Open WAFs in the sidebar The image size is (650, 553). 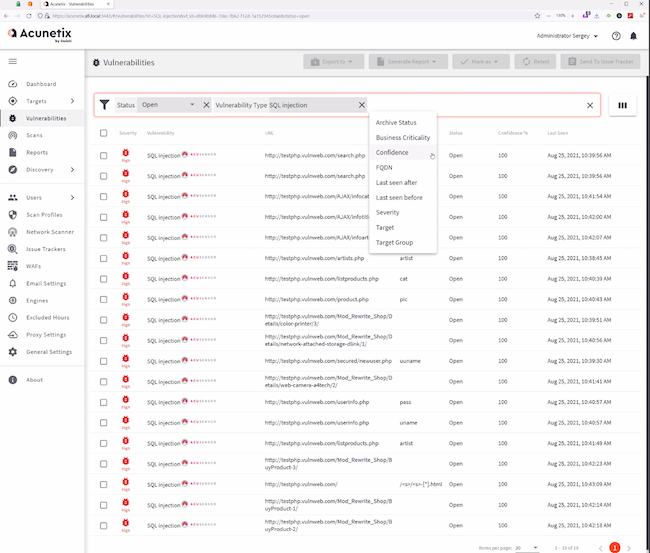click(x=34, y=266)
